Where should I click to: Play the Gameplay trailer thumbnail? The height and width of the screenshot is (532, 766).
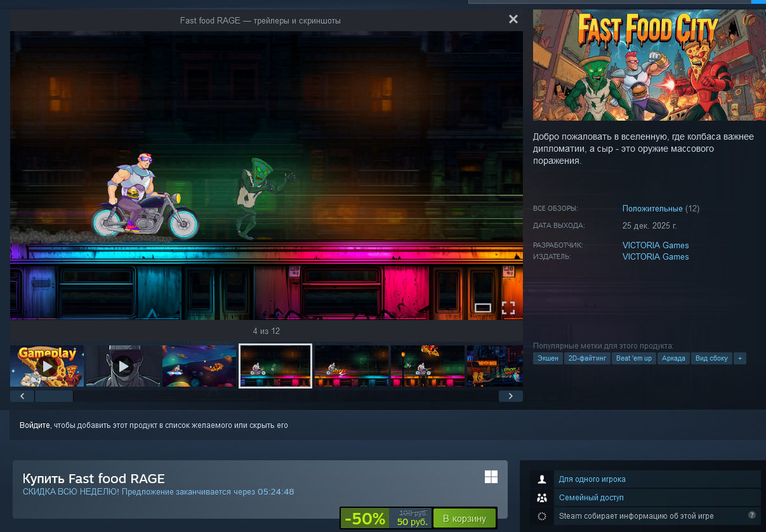coord(47,366)
